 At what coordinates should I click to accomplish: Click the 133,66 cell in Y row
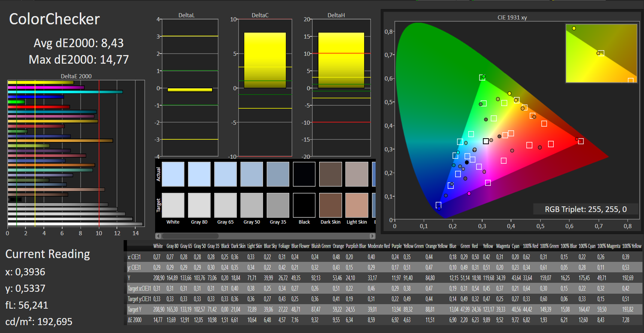click(186, 278)
